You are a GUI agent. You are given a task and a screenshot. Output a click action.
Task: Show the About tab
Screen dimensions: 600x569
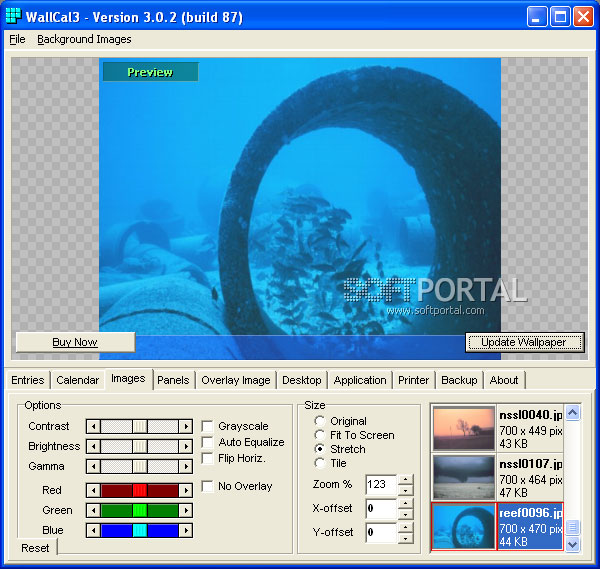[504, 380]
